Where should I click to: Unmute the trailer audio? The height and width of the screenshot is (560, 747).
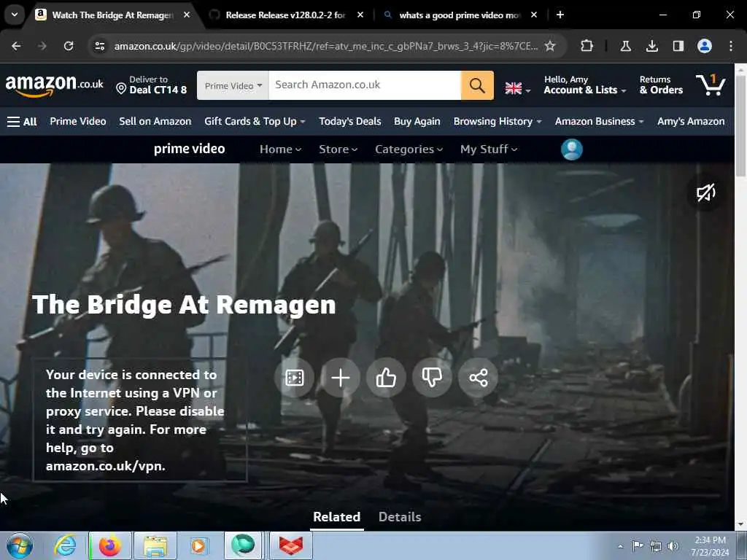pos(706,192)
